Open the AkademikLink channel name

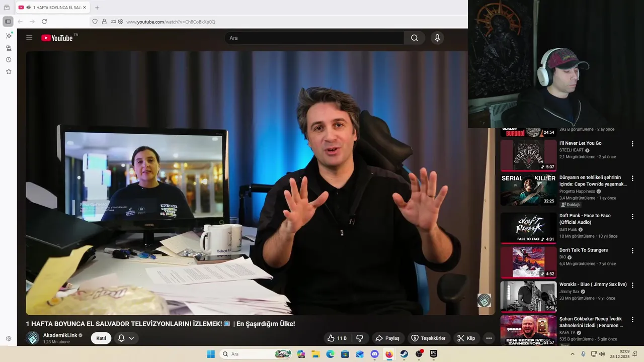60,335
